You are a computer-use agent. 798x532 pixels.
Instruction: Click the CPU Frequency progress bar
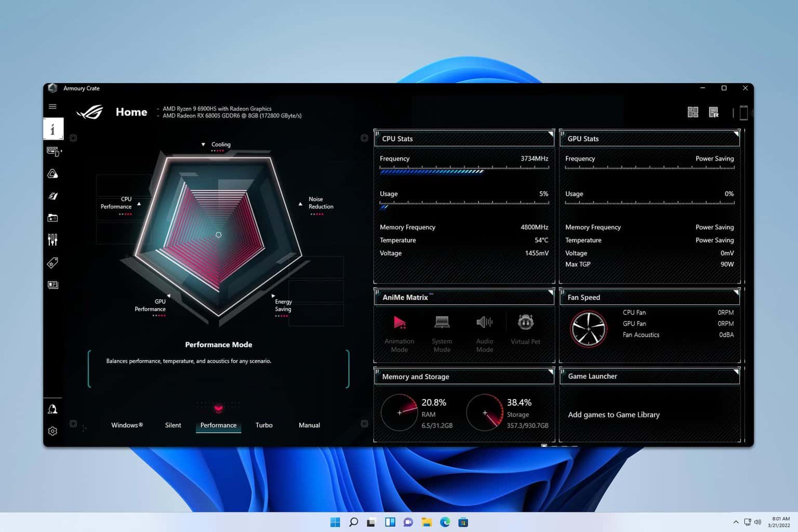pyautogui.click(x=464, y=169)
